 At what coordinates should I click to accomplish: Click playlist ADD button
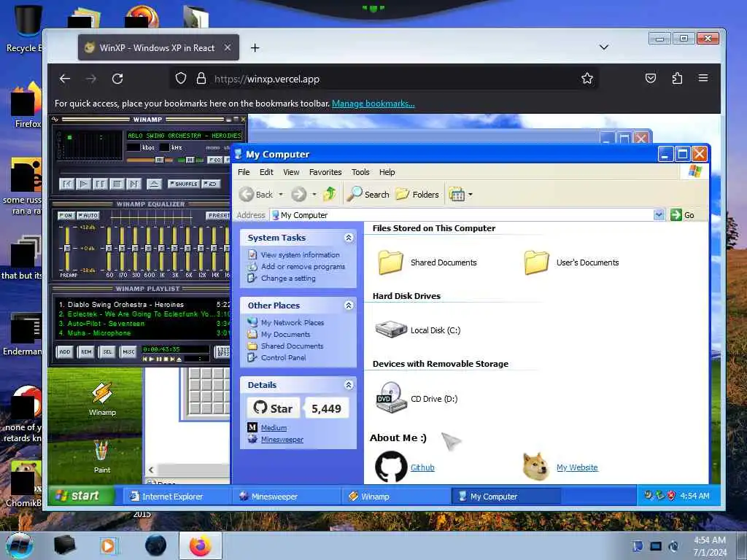pyautogui.click(x=65, y=352)
